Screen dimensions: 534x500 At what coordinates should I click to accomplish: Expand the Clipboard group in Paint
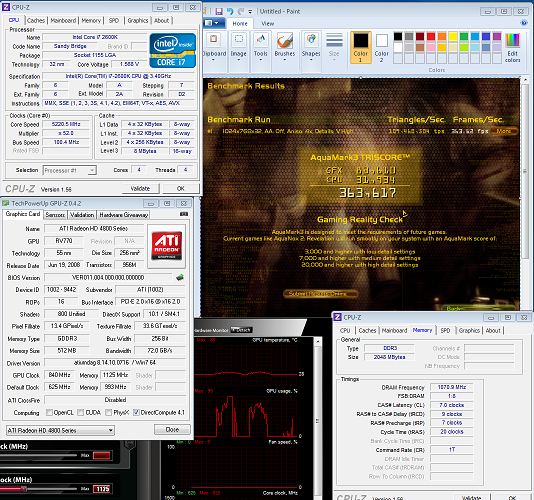click(214, 48)
